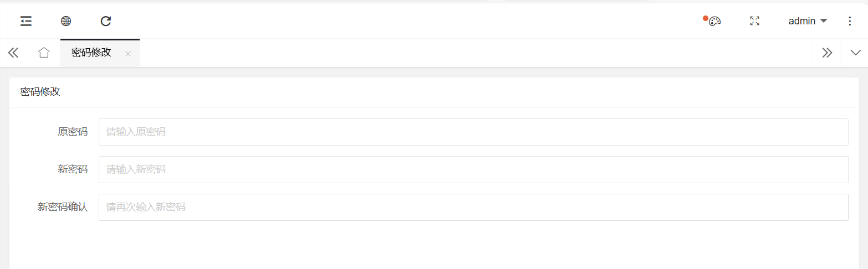Screen dimensions: 868x269
Task: Focus the 请输入原密码 input field
Action: 473,132
